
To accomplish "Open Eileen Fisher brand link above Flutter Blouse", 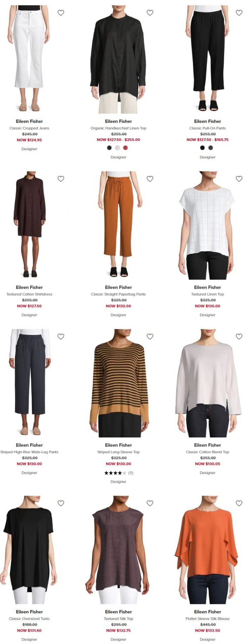I will [x=208, y=612].
